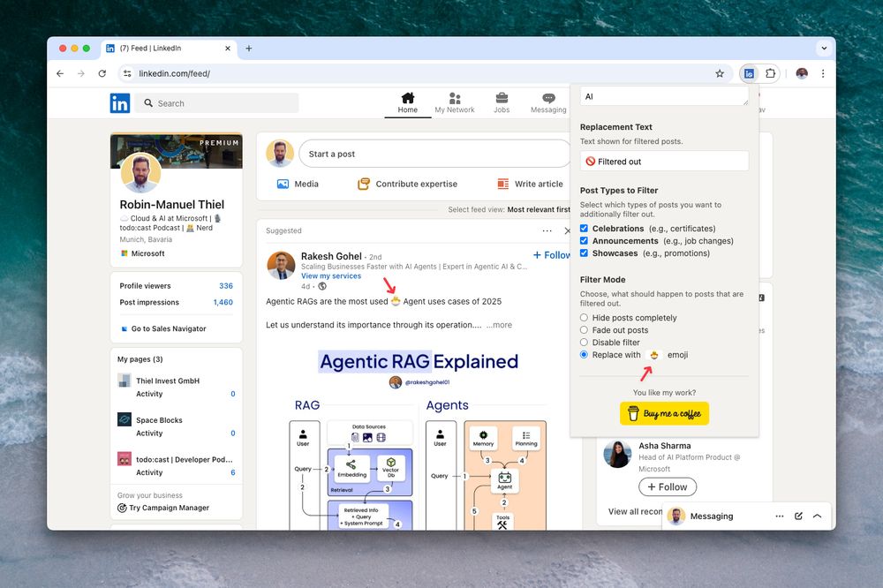The width and height of the screenshot is (883, 588).
Task: Open the feed view sort selector
Action: click(509, 209)
